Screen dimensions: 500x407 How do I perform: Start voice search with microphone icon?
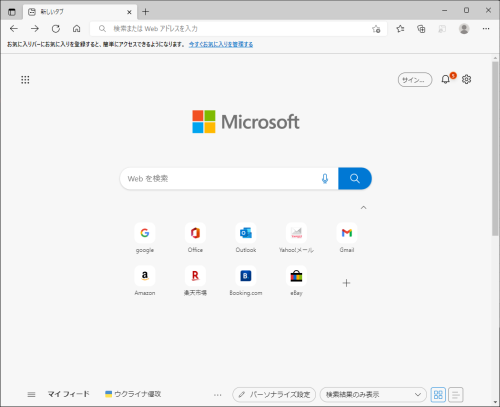(x=325, y=179)
